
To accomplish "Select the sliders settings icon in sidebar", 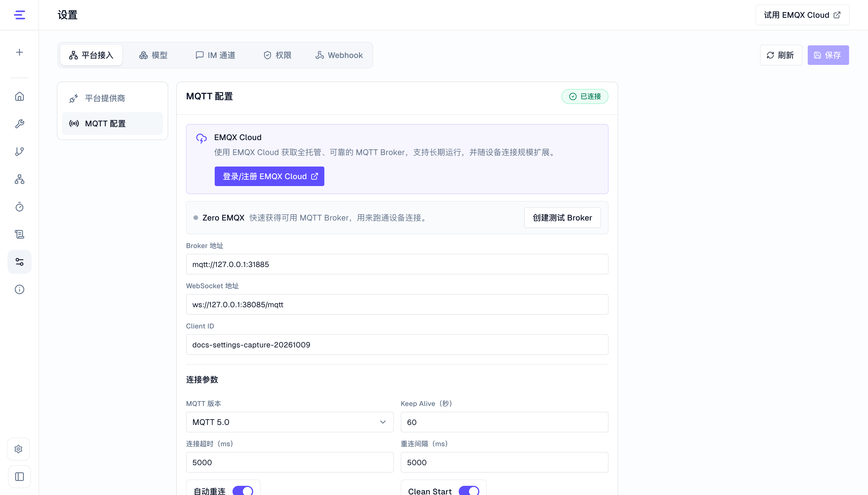I will point(19,262).
